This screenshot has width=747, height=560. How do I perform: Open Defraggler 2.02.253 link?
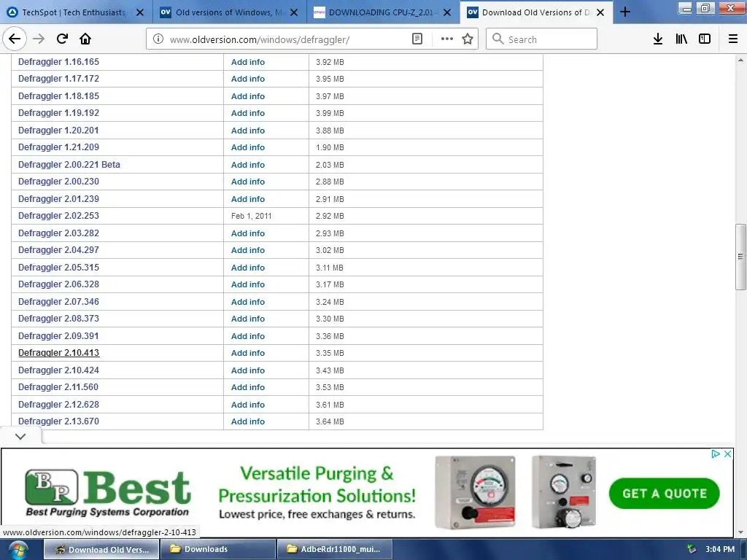(58, 216)
